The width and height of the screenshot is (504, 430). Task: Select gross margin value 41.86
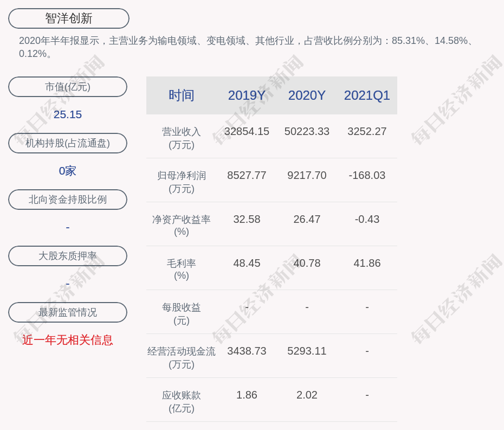pyautogui.click(x=367, y=263)
